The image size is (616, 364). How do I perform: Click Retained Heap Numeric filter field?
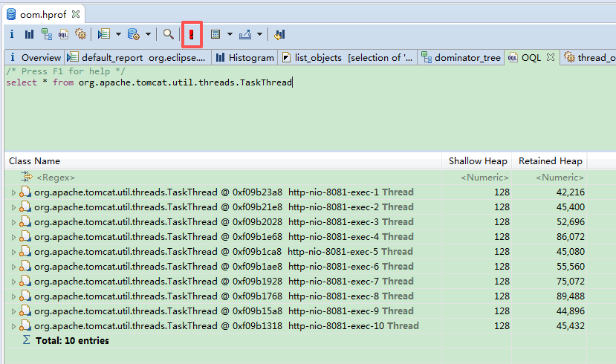point(560,178)
